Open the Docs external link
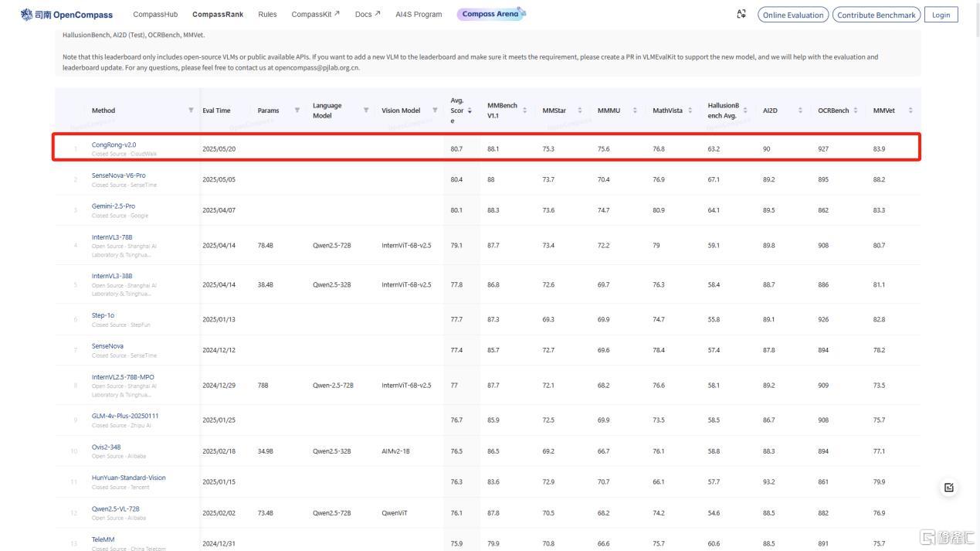Screen dimensions: 980x551 tap(368, 15)
